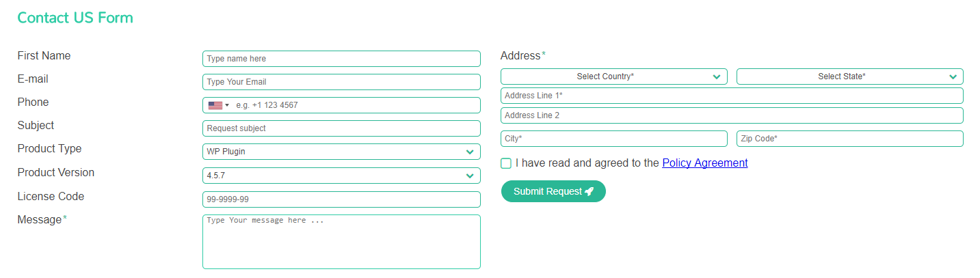This screenshot has height=278, width=980.
Task: Submit the request with the rocket button
Action: pyautogui.click(x=553, y=191)
